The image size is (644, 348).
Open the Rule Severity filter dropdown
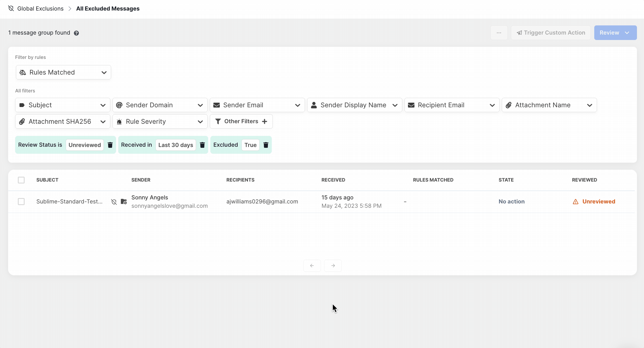click(160, 122)
